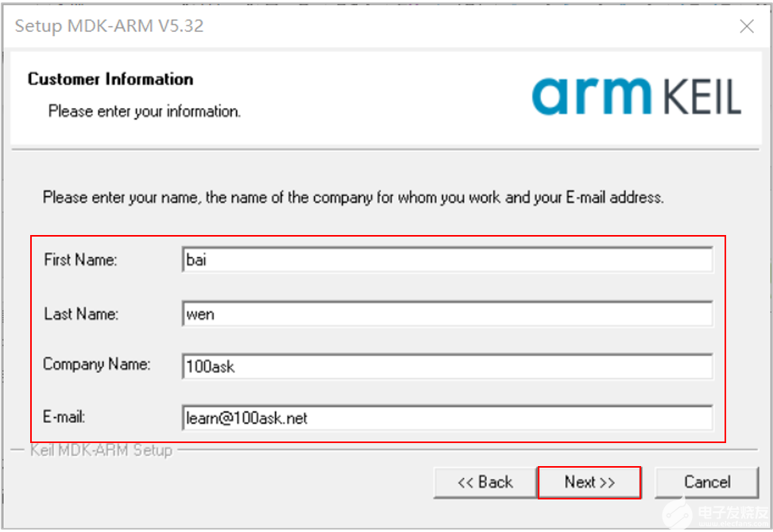Click the 'First Name:' label
Viewport: 773px width, 532px height.
(80, 260)
